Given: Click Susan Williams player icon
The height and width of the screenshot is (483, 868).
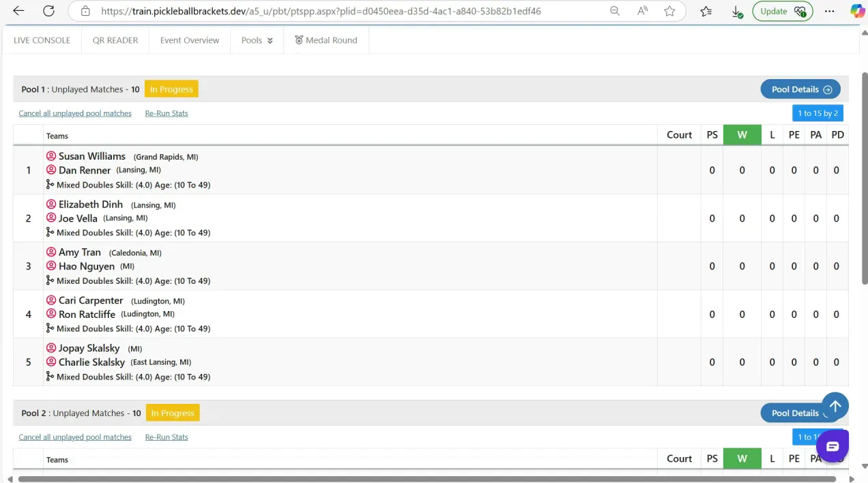Looking at the screenshot, I should [x=51, y=156].
